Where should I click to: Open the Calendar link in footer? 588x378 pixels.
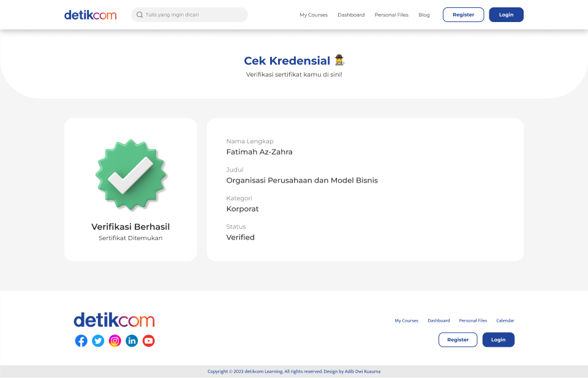tap(505, 320)
